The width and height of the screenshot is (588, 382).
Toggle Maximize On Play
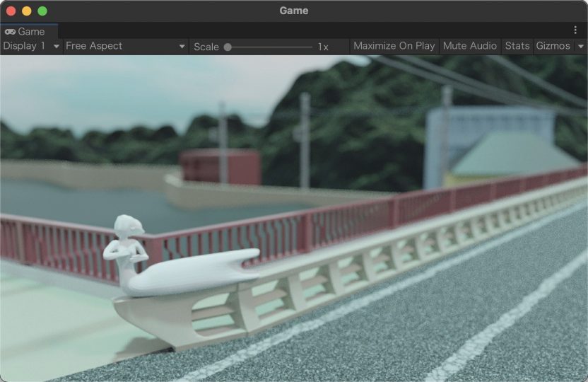394,46
